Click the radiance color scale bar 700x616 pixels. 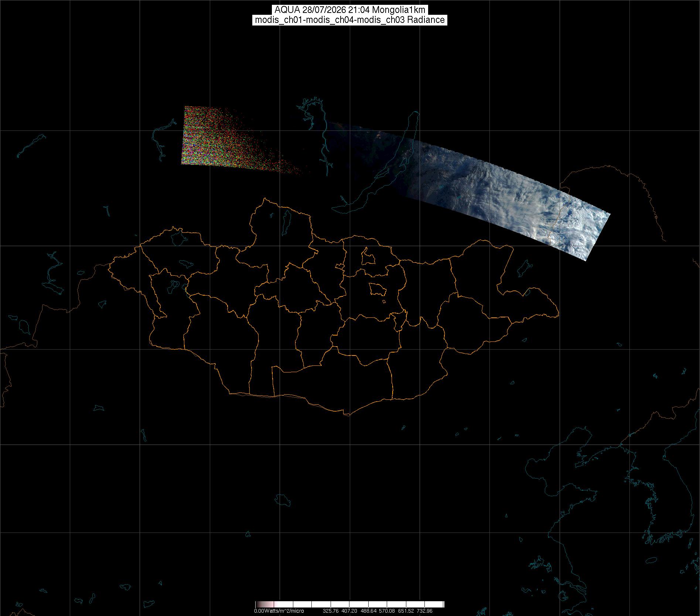pos(349,604)
